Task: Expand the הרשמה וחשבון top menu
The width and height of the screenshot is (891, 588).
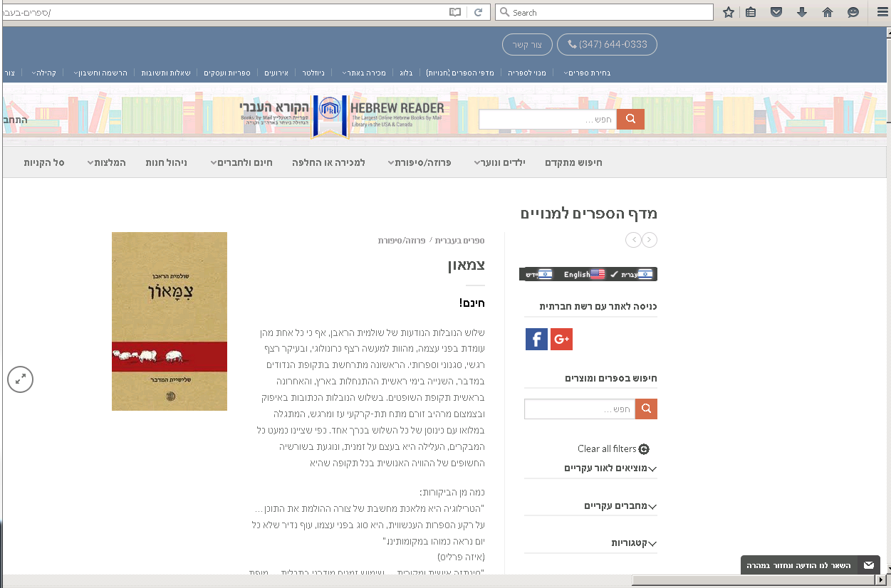Action: tap(100, 73)
